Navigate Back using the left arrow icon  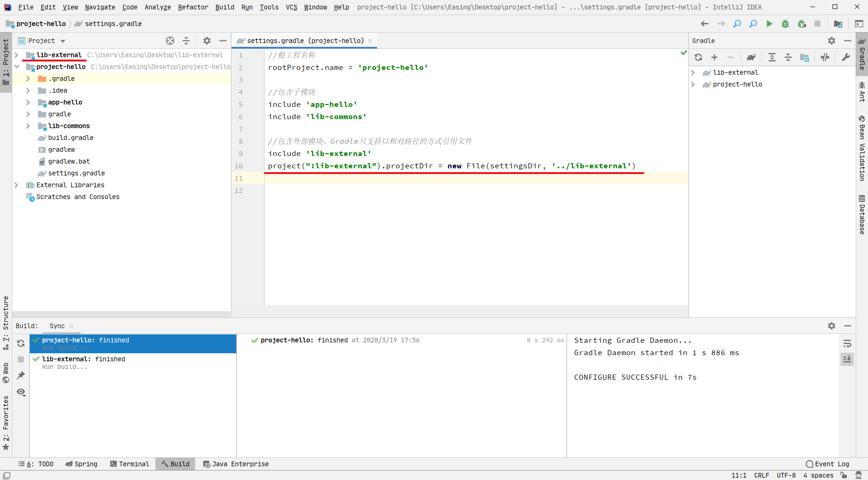click(705, 24)
